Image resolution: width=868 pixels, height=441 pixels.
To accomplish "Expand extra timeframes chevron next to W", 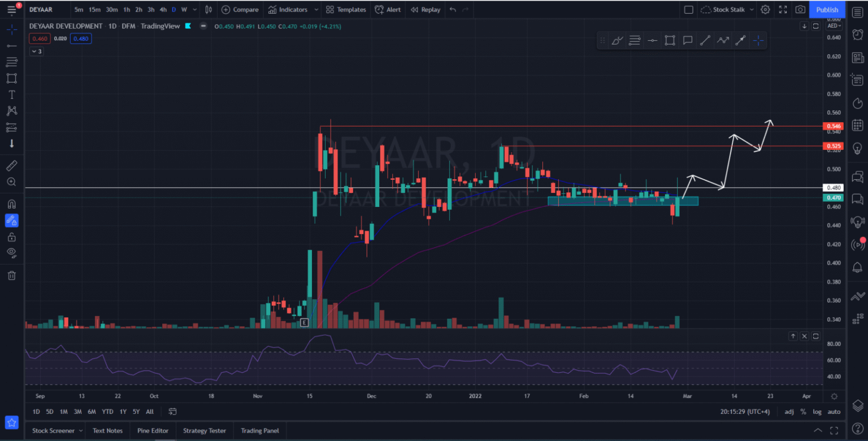I will [x=194, y=10].
